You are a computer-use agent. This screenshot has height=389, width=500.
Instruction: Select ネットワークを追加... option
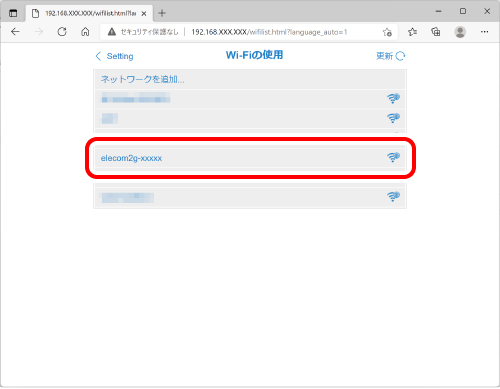coord(250,79)
